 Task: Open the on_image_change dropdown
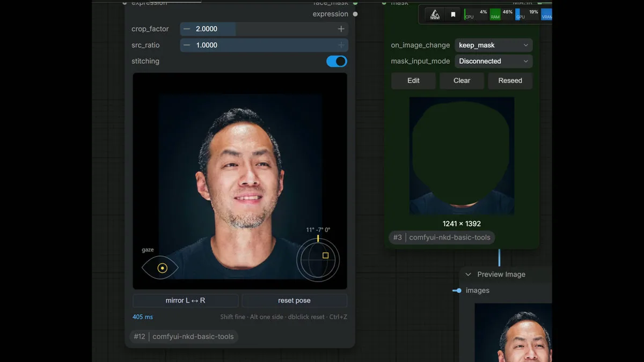click(x=493, y=45)
